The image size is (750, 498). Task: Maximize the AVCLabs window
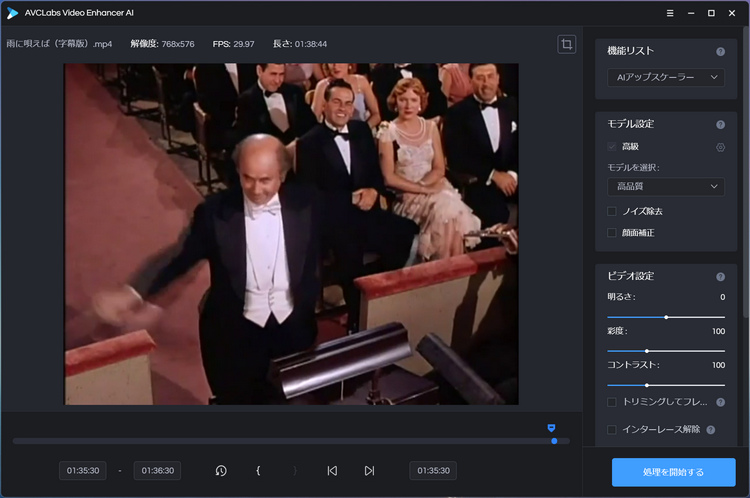711,13
